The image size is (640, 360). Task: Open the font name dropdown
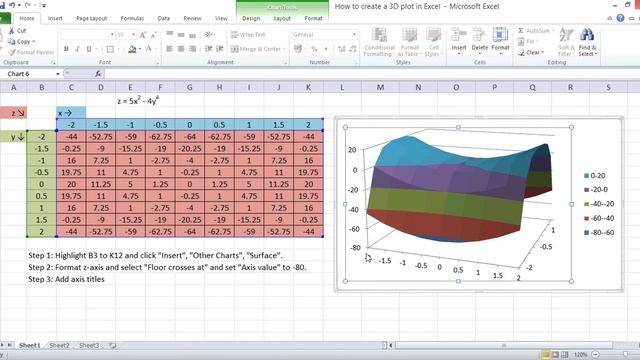112,35
